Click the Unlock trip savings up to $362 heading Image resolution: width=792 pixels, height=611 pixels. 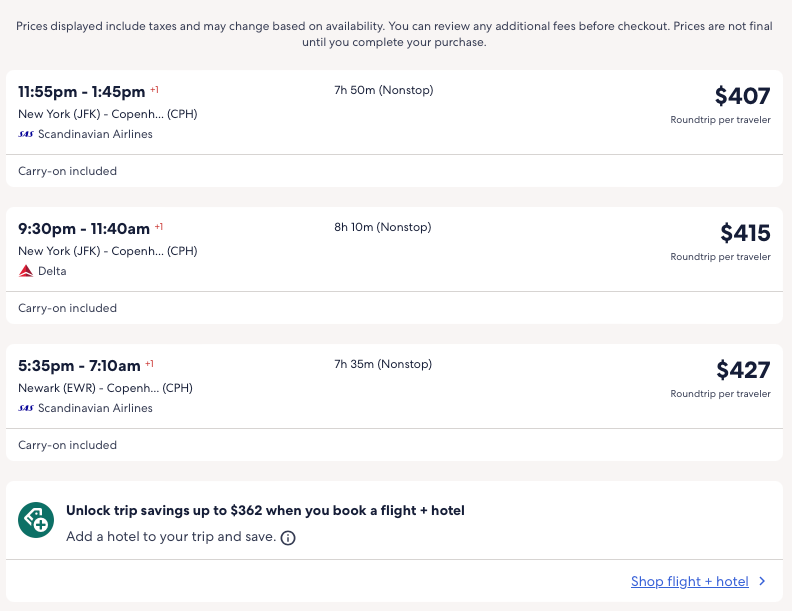265,511
